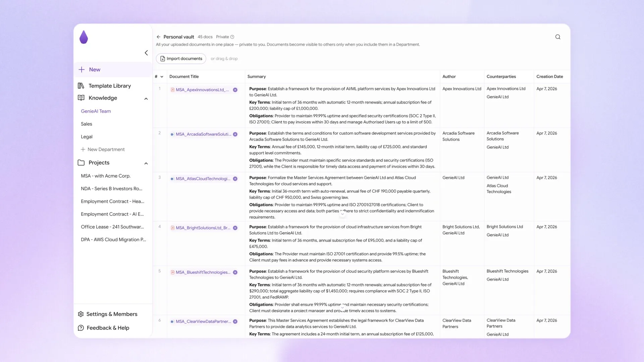Open the MSA_ClearViewDataPartner document link
Screen dimensions: 644x362
pyautogui.click(x=203, y=322)
